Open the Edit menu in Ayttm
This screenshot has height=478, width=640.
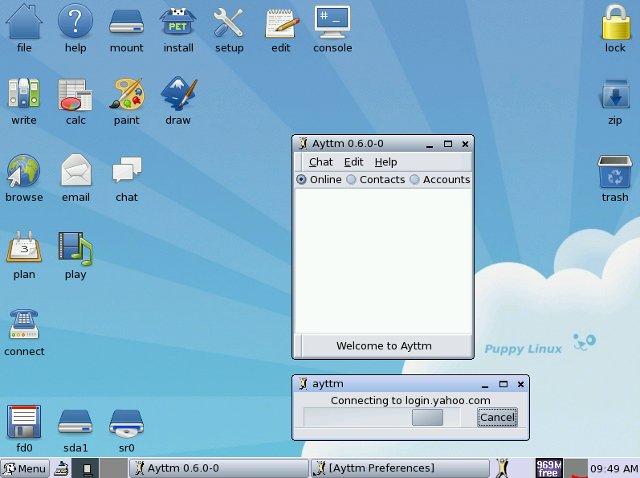pyautogui.click(x=353, y=162)
